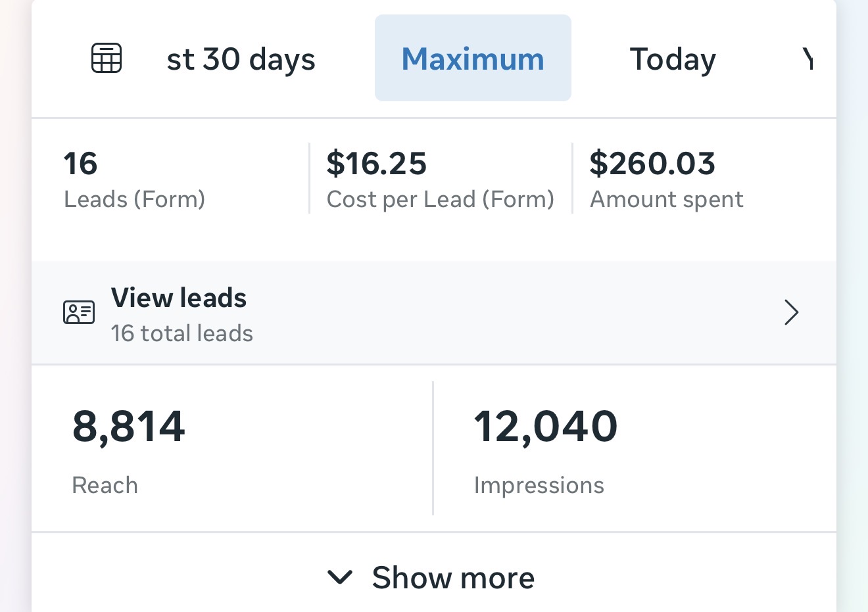The image size is (868, 612).
Task: Click the Leads (Form) metric label
Action: pos(134,199)
